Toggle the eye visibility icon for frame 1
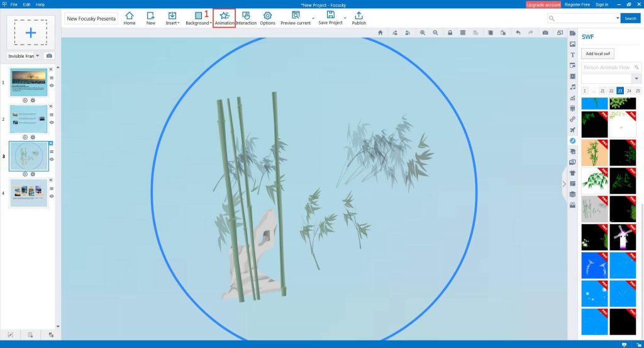Image resolution: width=644 pixels, height=348 pixels. [x=52, y=85]
